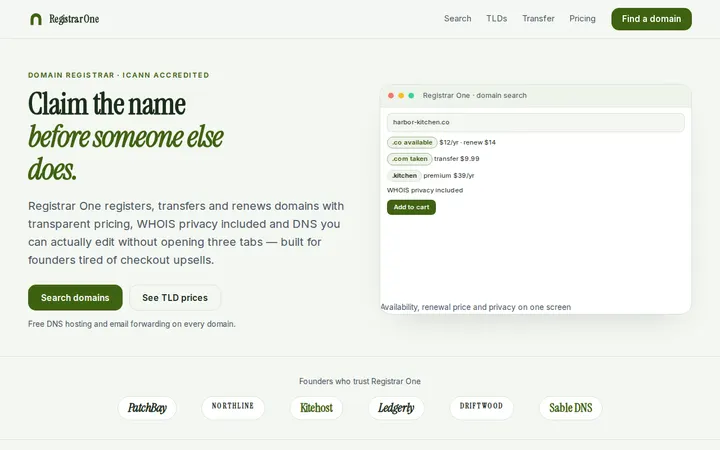This screenshot has height=450, width=720.
Task: Select the .kitchen premium badge
Action: pos(404,175)
